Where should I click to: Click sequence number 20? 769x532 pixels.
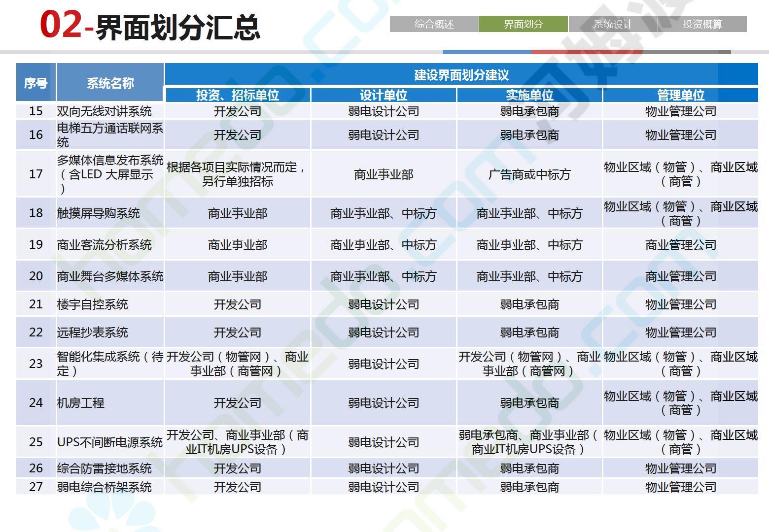(x=36, y=276)
